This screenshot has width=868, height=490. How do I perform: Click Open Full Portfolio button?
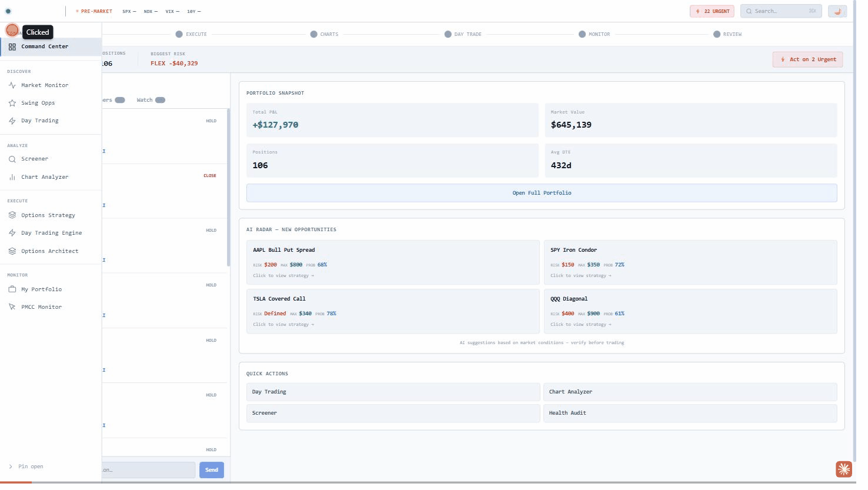[542, 193]
